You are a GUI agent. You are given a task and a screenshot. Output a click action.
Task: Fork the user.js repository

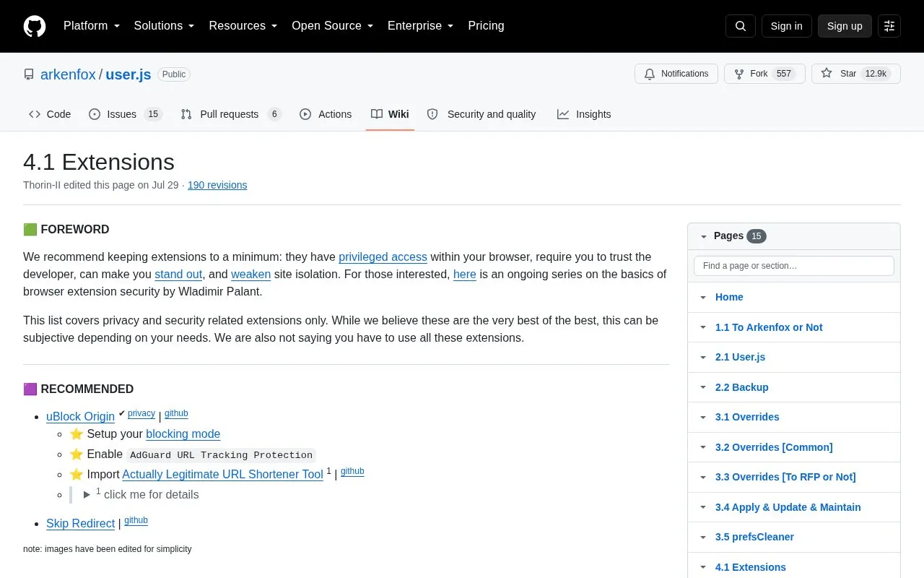click(x=764, y=74)
